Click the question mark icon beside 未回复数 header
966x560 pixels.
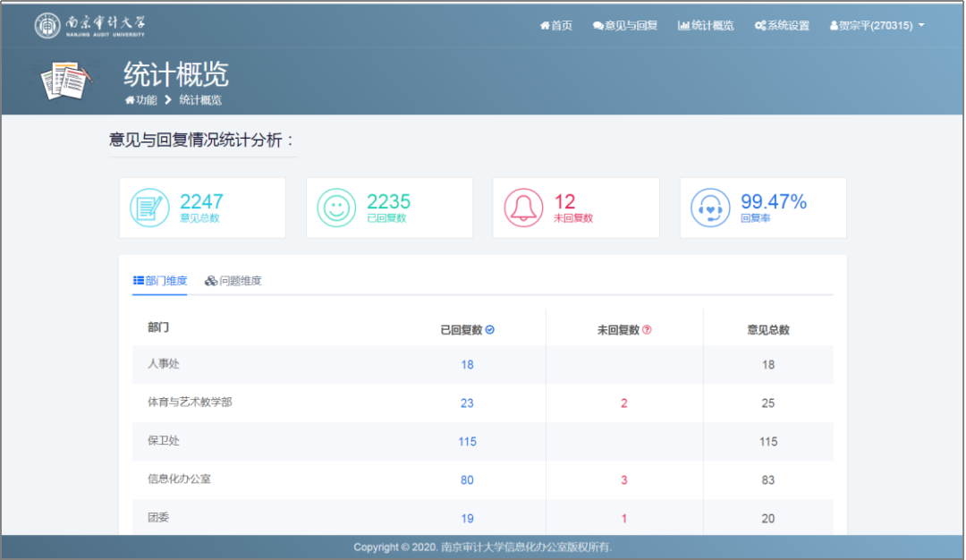point(647,329)
